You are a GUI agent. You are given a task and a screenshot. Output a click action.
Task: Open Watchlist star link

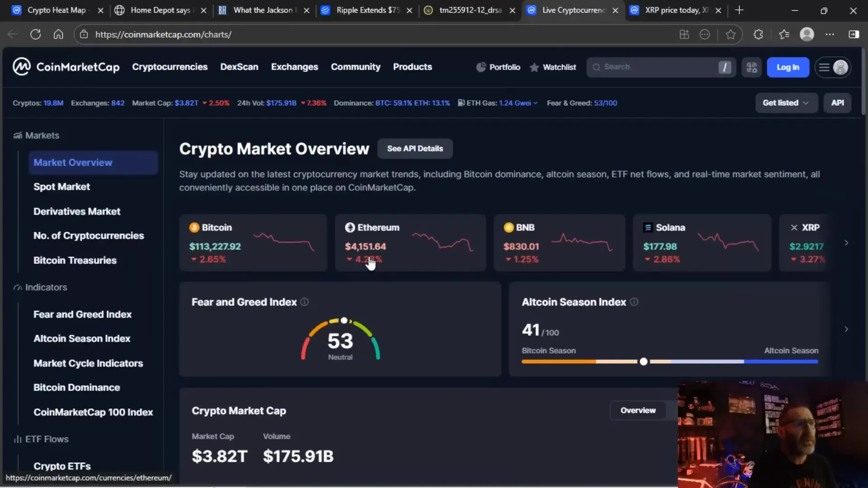[x=553, y=67]
